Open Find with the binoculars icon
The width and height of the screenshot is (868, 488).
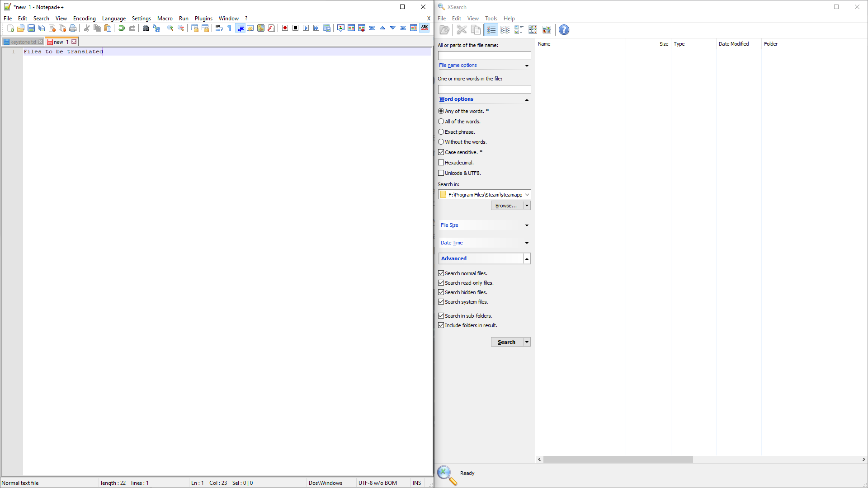[146, 28]
